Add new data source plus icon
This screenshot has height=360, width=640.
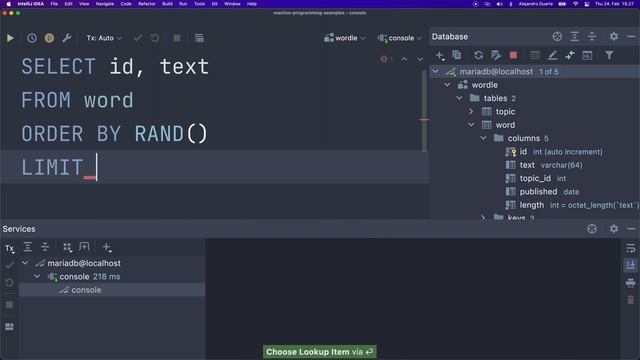[x=440, y=55]
